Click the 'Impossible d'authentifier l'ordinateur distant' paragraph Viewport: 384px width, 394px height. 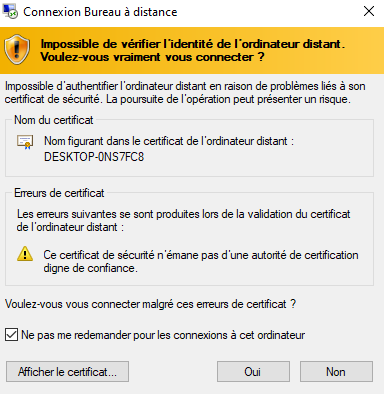(185, 93)
